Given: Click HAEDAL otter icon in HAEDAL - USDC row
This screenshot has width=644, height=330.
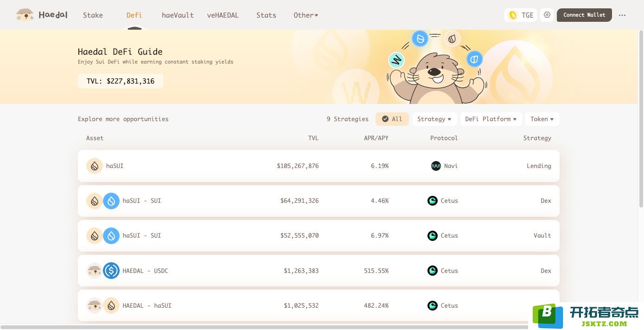Looking at the screenshot, I should [95, 271].
